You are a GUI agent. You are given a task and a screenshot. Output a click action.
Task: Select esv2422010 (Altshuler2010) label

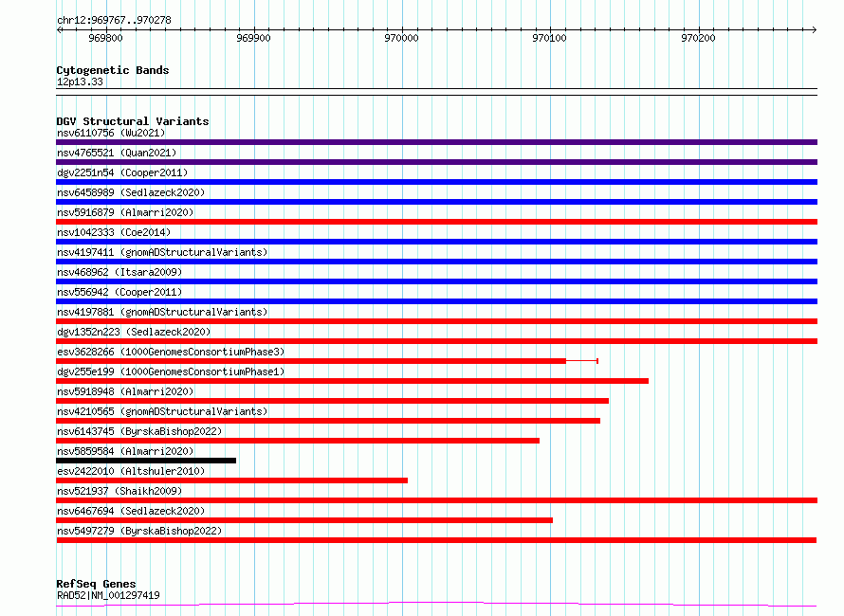(131, 471)
